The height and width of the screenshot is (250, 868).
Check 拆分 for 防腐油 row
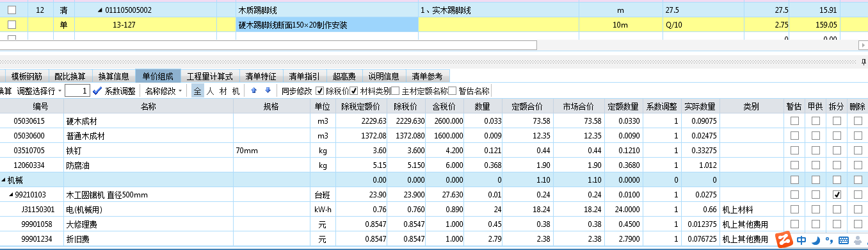(837, 165)
